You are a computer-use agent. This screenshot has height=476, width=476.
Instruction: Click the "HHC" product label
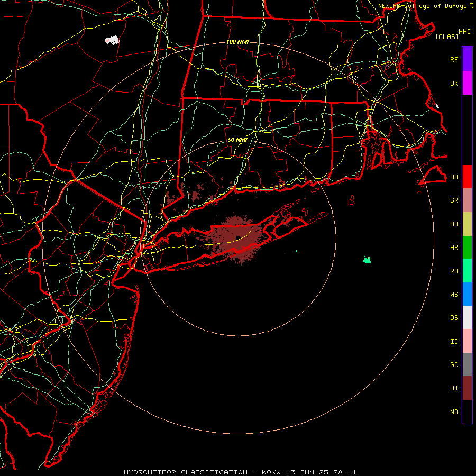(465, 32)
